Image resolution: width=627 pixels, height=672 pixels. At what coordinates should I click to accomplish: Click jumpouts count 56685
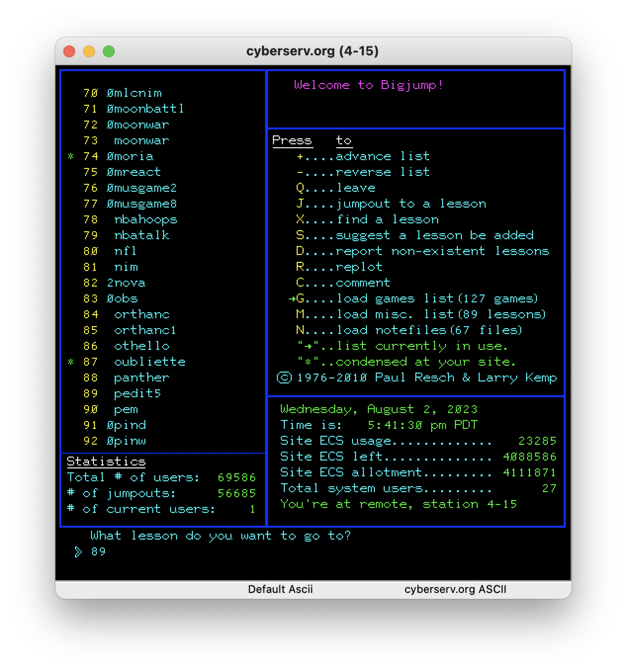(x=237, y=493)
